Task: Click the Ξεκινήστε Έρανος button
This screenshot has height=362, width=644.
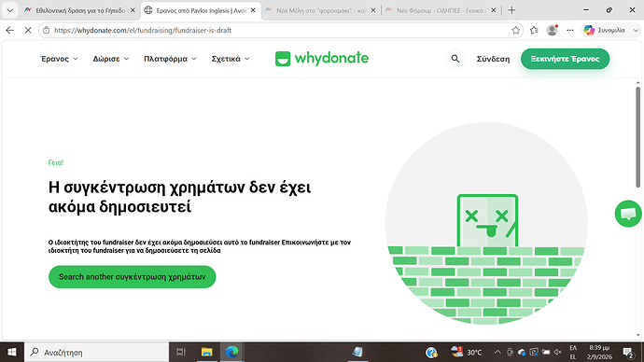Action: 566,59
